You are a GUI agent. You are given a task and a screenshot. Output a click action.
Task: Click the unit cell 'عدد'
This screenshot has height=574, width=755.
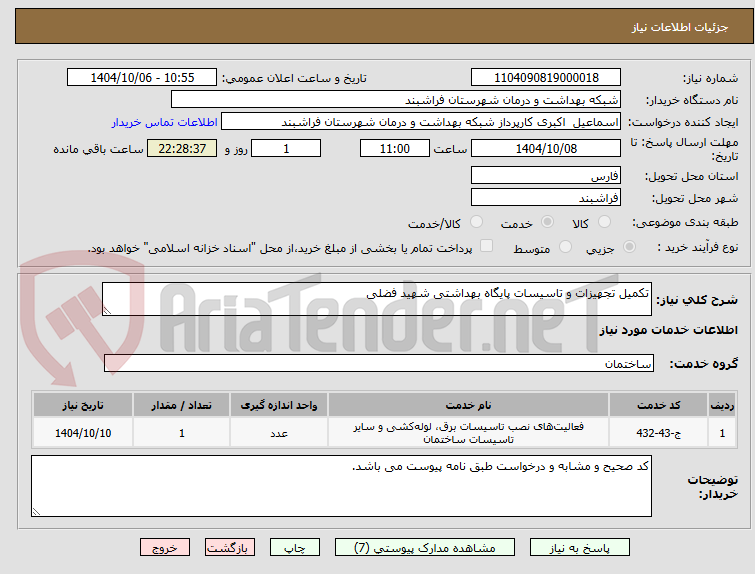coord(279,433)
